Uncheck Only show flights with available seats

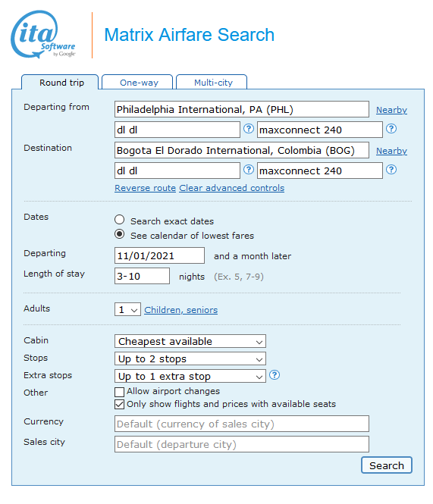[119, 405]
